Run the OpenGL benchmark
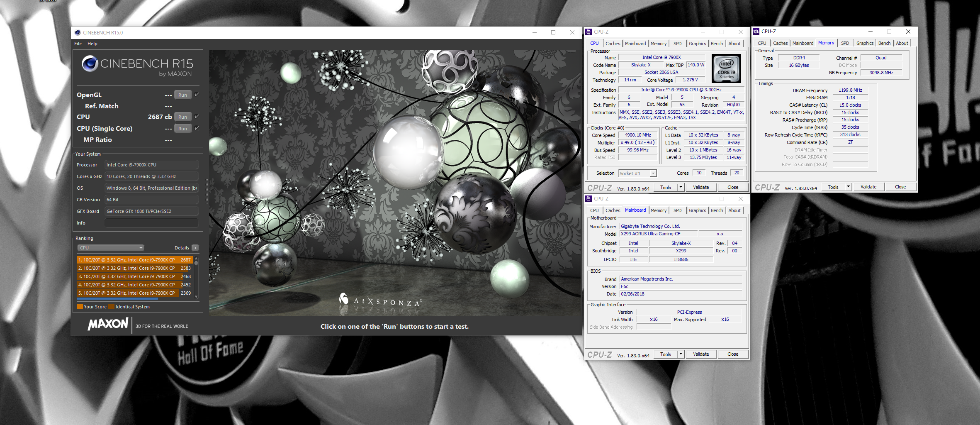Image resolution: width=980 pixels, height=425 pixels. (182, 95)
